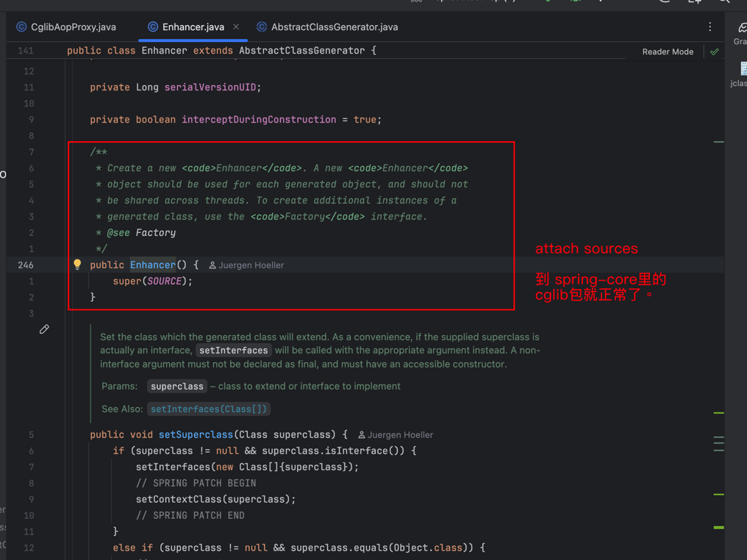Click the yellow lightbulb intention icon
The image size is (747, 560).
pos(77,265)
